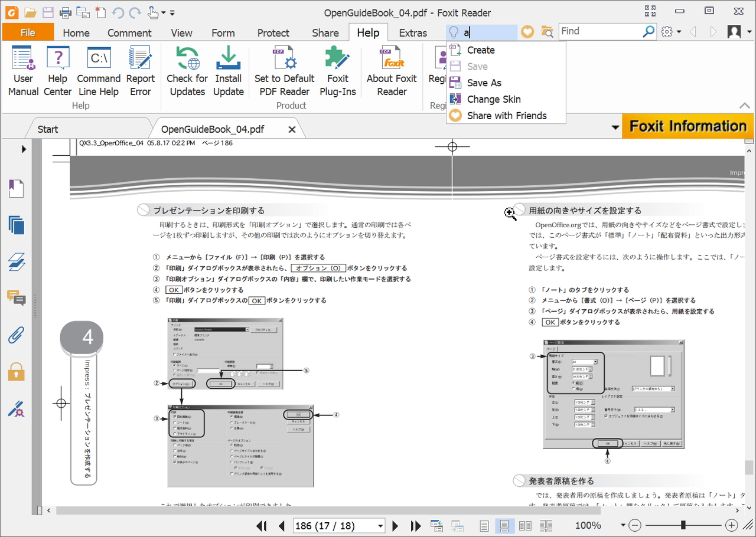Switch to continuous facing view mode
Screen dimensions: 756x537
(x=546, y=526)
